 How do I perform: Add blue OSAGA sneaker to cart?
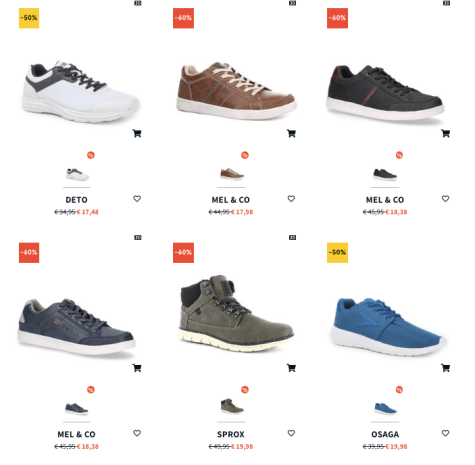(446, 368)
